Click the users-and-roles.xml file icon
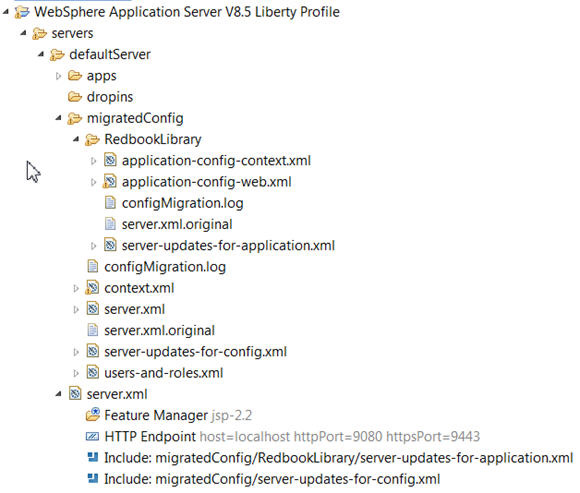Image resolution: width=580 pixels, height=493 pixels. click(92, 372)
